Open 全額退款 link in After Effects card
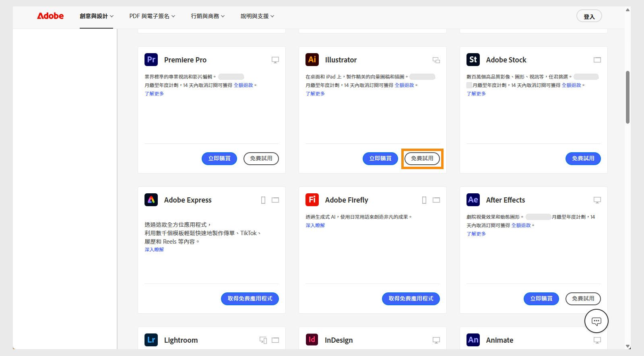The height and width of the screenshot is (356, 644). coord(521,226)
